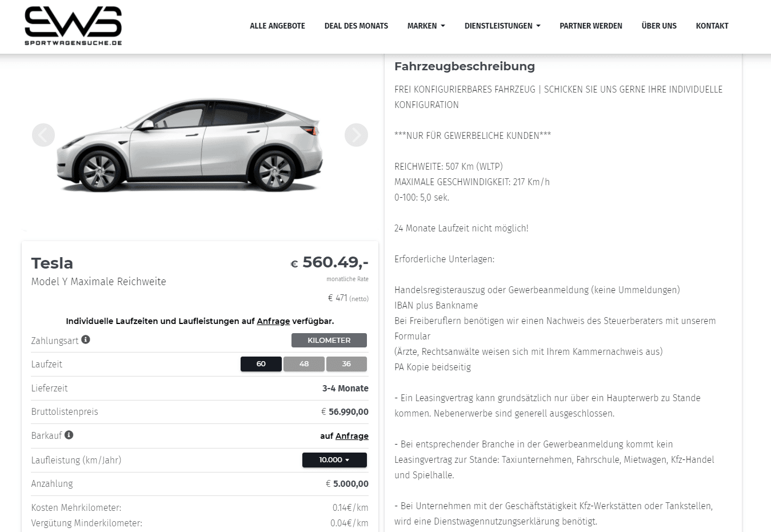Open info icon next to Barkauf
The image size is (771, 532).
(x=69, y=435)
